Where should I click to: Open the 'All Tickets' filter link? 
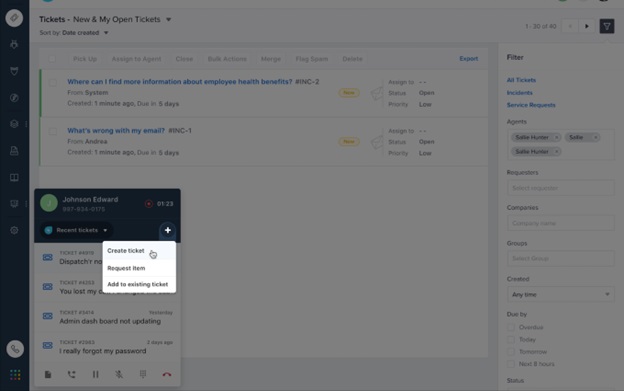click(x=521, y=80)
